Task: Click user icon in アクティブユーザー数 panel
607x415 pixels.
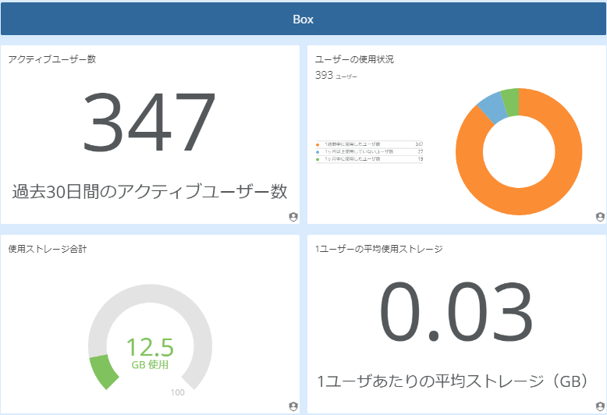Action: pyautogui.click(x=292, y=216)
